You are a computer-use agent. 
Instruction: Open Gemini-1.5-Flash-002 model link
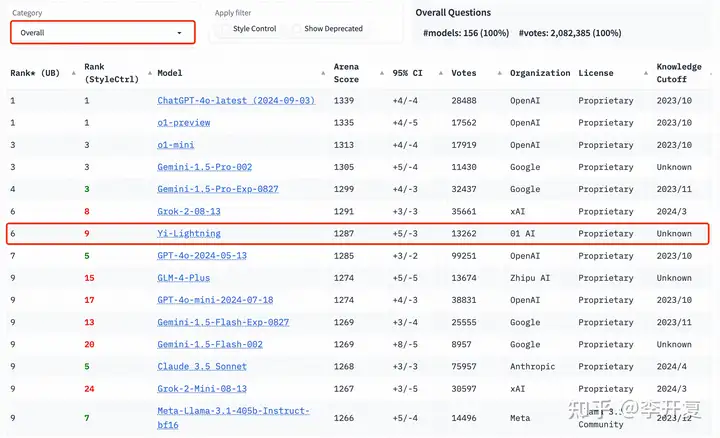coord(210,344)
